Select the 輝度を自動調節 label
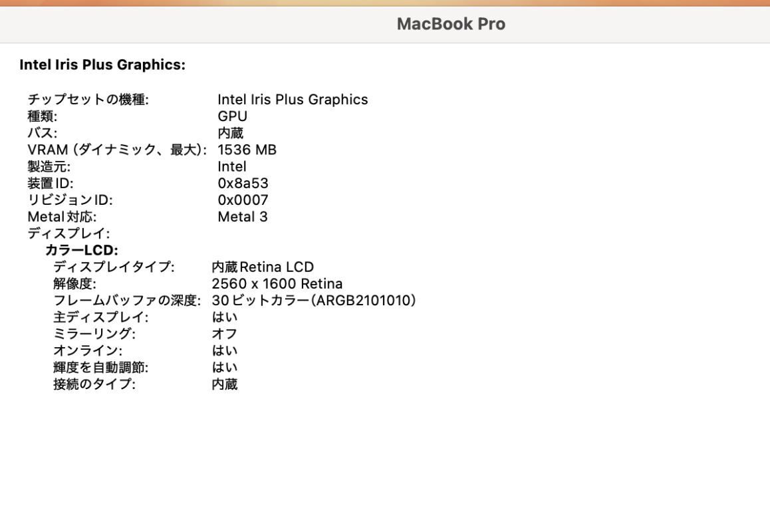The width and height of the screenshot is (770, 532). tap(100, 367)
